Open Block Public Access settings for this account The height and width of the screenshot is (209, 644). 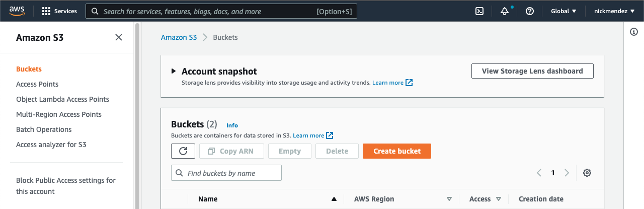[66, 186]
